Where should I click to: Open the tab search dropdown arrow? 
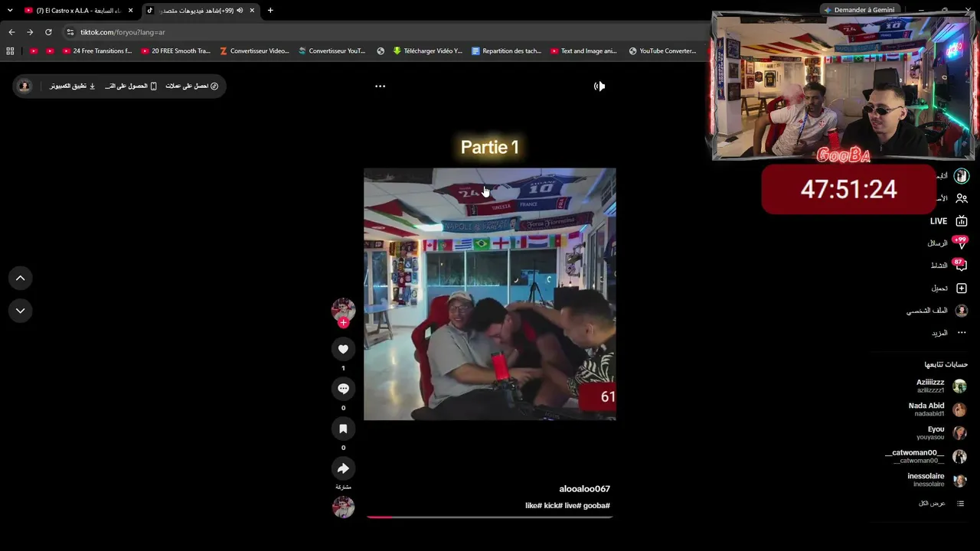(10, 11)
